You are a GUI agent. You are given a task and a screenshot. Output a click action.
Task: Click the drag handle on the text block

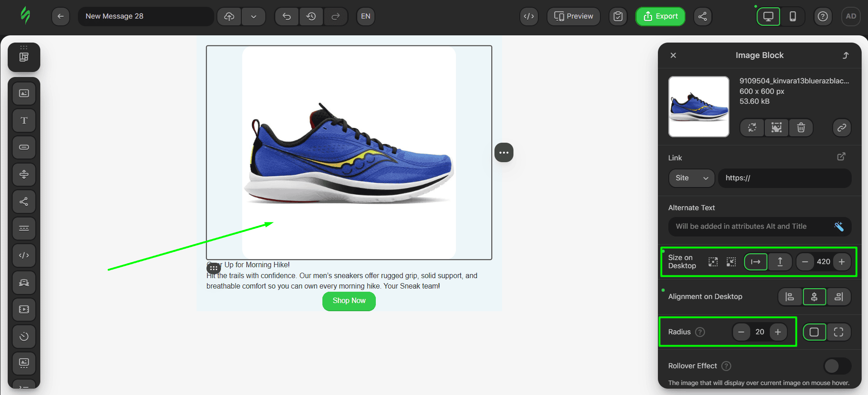214,268
